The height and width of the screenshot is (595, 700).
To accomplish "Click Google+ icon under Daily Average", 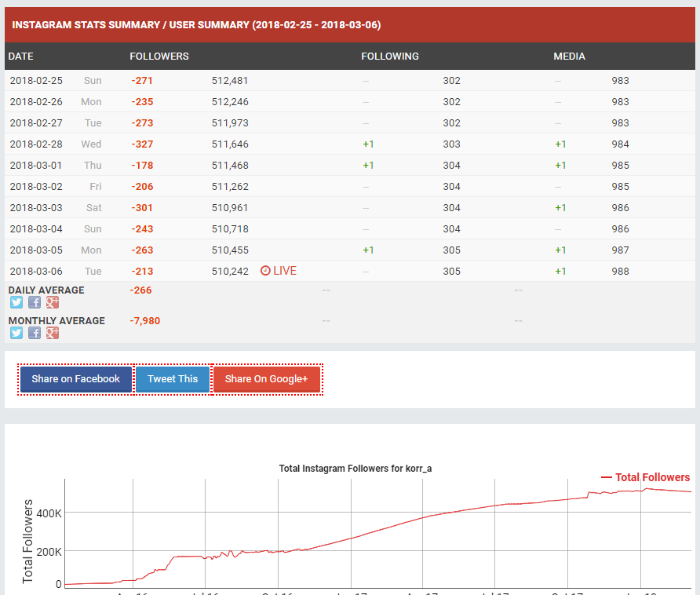I will [53, 302].
